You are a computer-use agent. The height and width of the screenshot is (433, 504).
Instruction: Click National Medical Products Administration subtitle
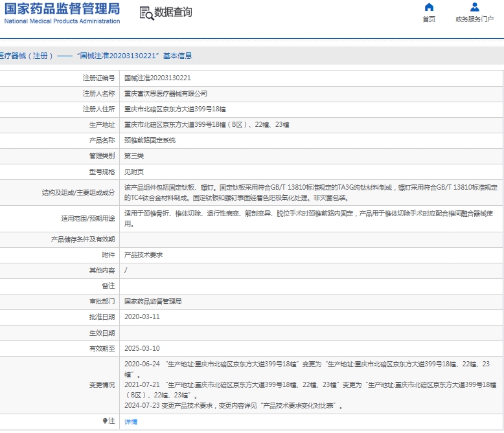(62, 21)
